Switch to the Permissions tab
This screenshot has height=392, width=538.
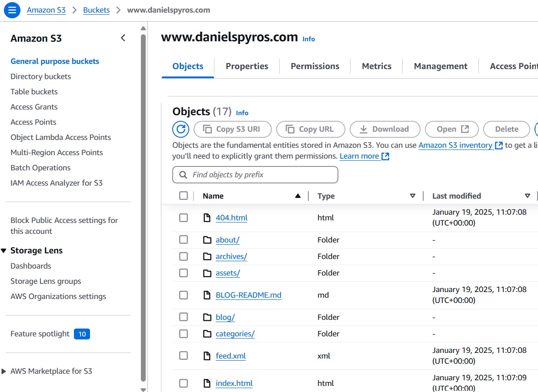point(315,66)
